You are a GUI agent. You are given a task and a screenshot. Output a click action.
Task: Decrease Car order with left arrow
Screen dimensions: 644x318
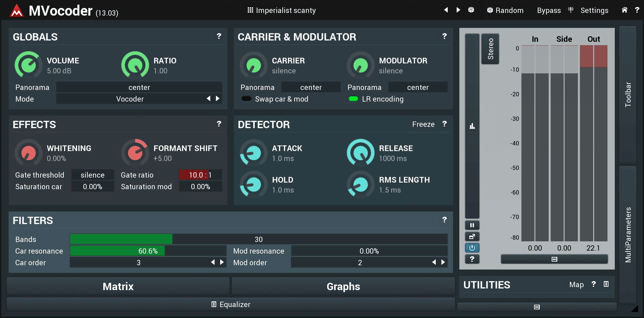213,262
